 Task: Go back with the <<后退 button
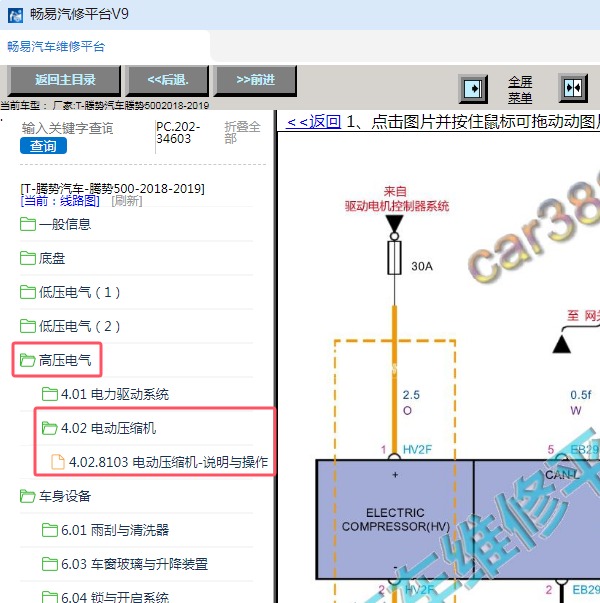coord(168,80)
